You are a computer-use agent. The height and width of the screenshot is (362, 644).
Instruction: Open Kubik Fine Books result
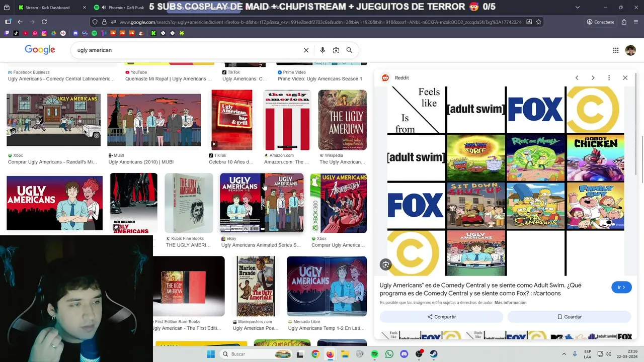189,204
